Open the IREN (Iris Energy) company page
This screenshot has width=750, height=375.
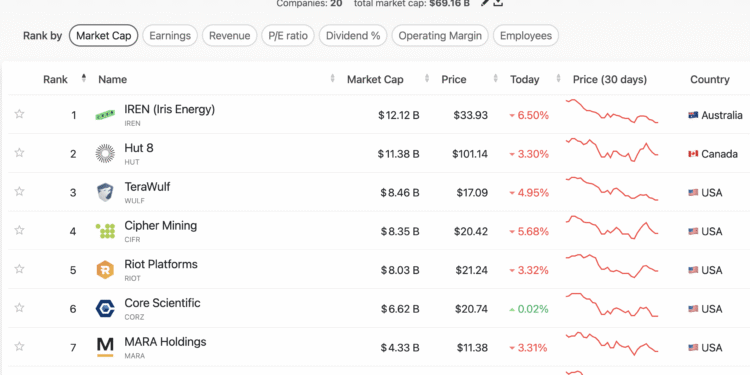coord(169,110)
